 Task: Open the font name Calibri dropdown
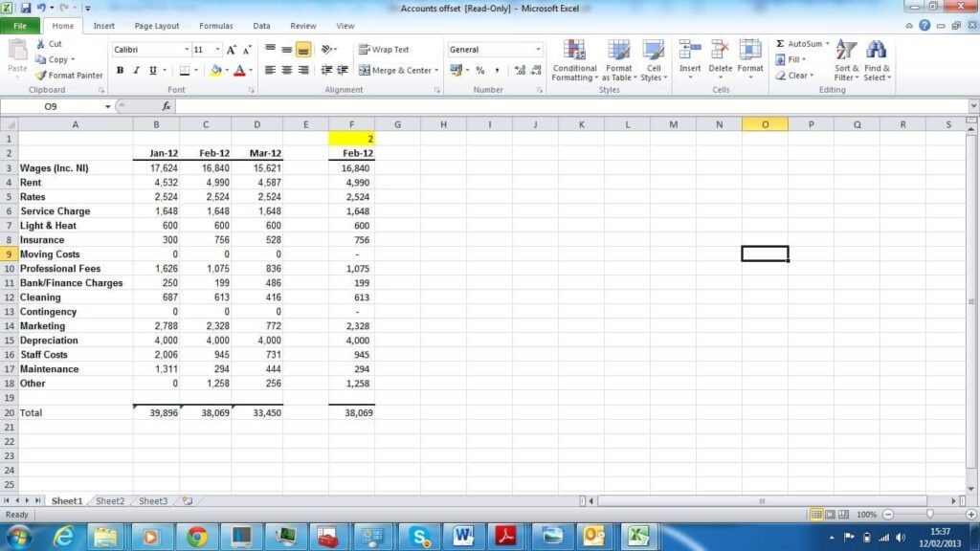coord(187,50)
